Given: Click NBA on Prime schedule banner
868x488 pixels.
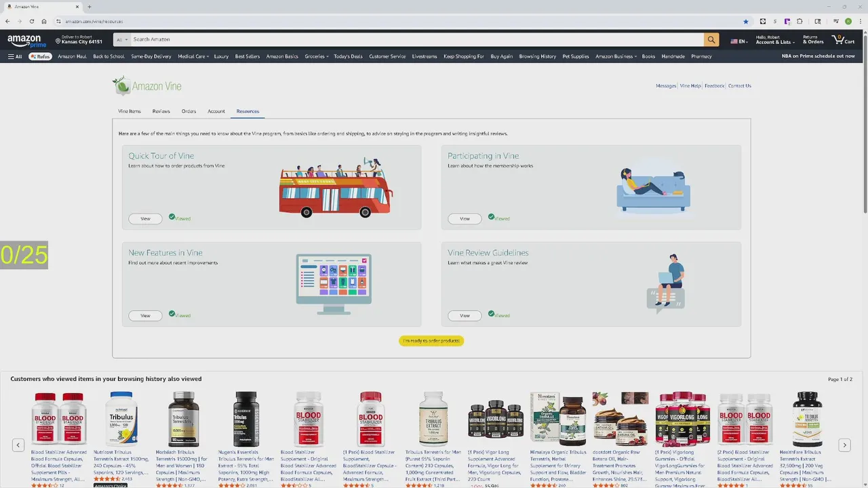Looking at the screenshot, I should pos(818,56).
